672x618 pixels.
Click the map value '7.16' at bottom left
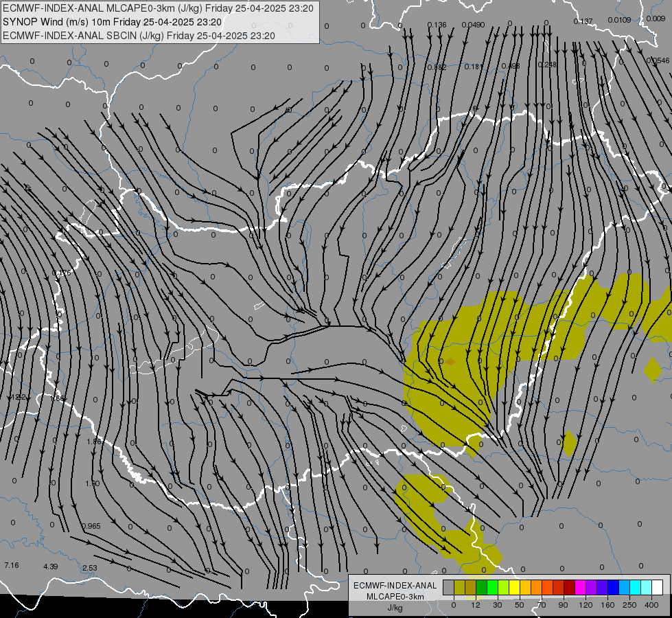[x=12, y=565]
